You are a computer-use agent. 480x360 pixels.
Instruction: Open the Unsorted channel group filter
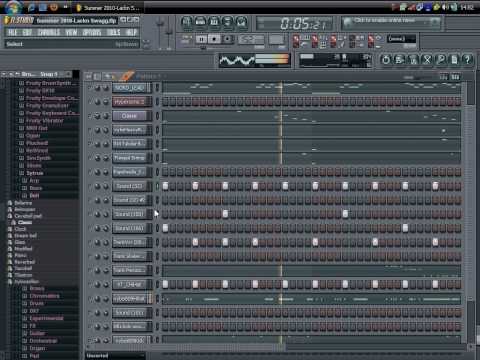tap(115, 356)
